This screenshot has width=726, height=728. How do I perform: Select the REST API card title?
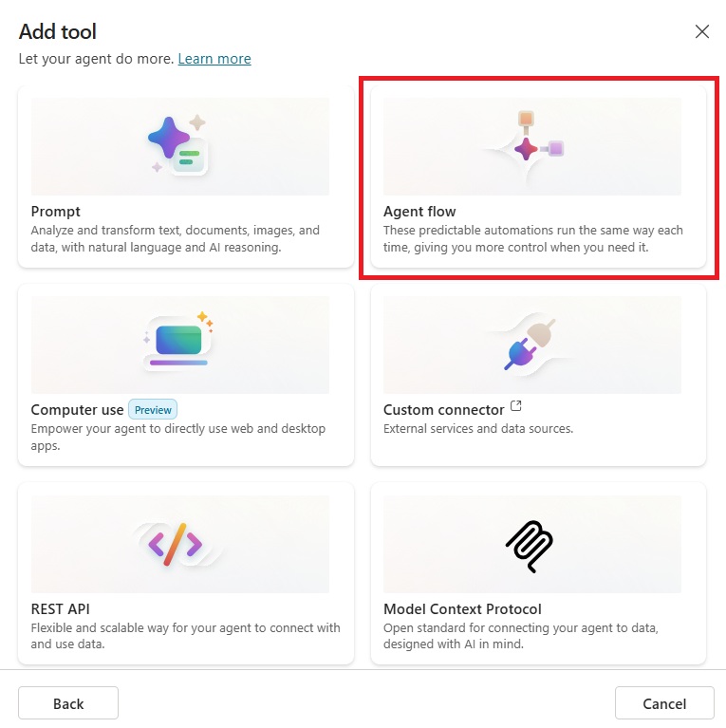[x=60, y=609]
